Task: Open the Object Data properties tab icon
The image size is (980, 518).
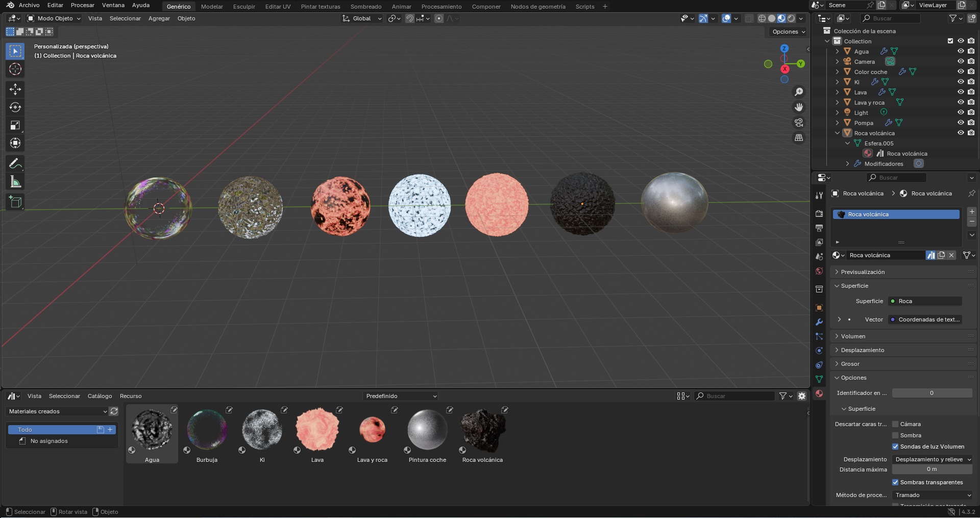Action: click(x=819, y=379)
